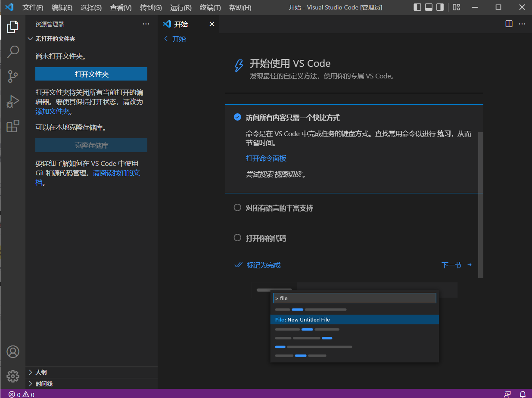The image size is (532, 398).
Task: Expand the 大纲 section
Action: [x=91, y=372]
